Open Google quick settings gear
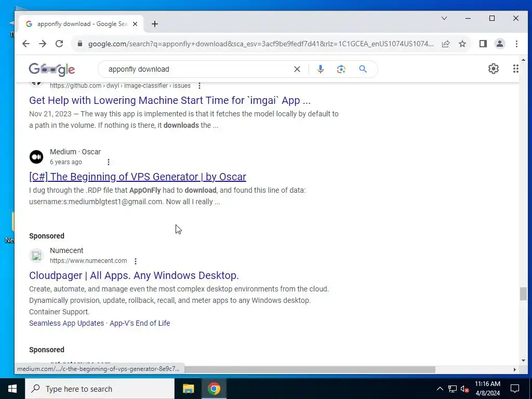The image size is (532, 399). (494, 69)
